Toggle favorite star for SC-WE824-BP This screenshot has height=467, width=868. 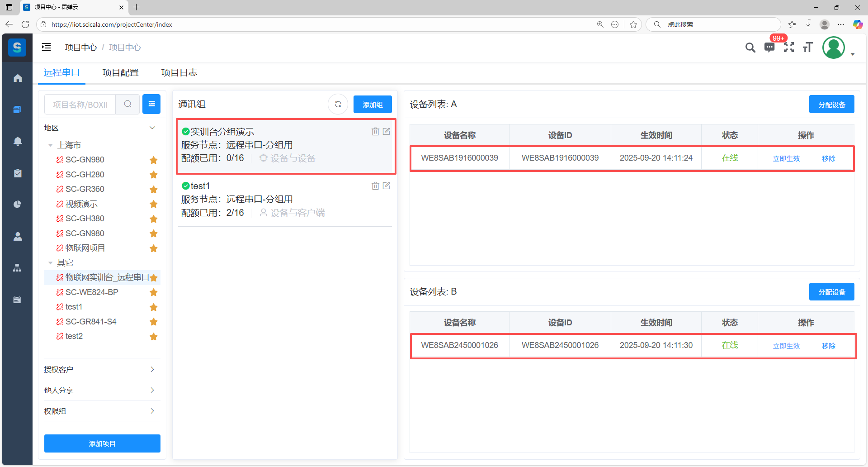click(154, 293)
